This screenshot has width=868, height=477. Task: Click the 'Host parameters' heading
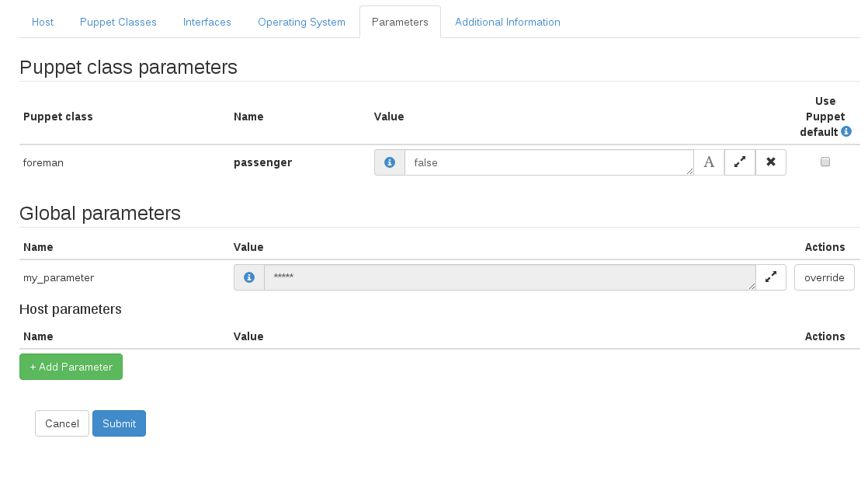(x=71, y=309)
